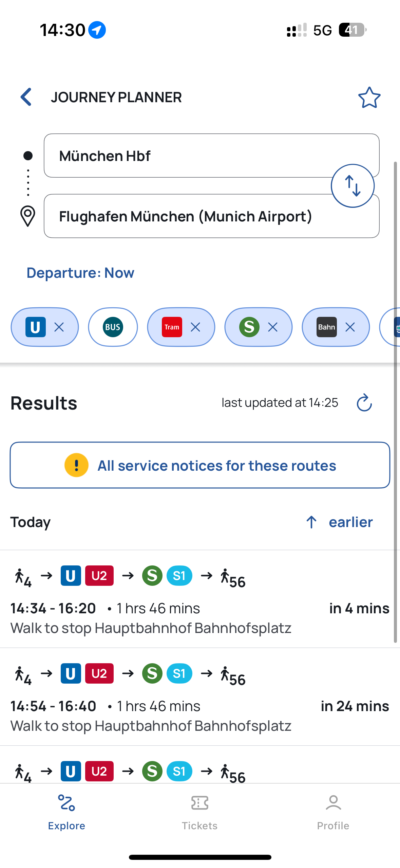
Task: Disable the U-Bahn transport filter
Action: (45, 327)
